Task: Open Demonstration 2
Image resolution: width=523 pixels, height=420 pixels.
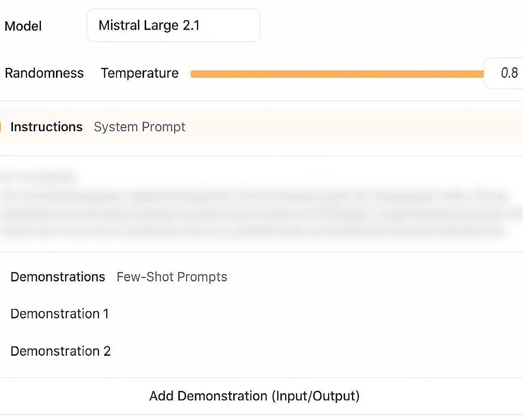Action: (61, 351)
